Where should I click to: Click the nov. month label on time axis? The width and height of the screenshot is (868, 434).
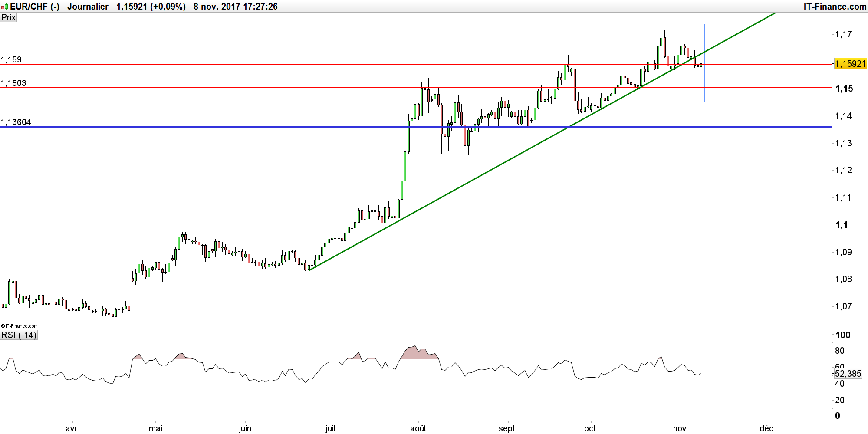(x=681, y=428)
